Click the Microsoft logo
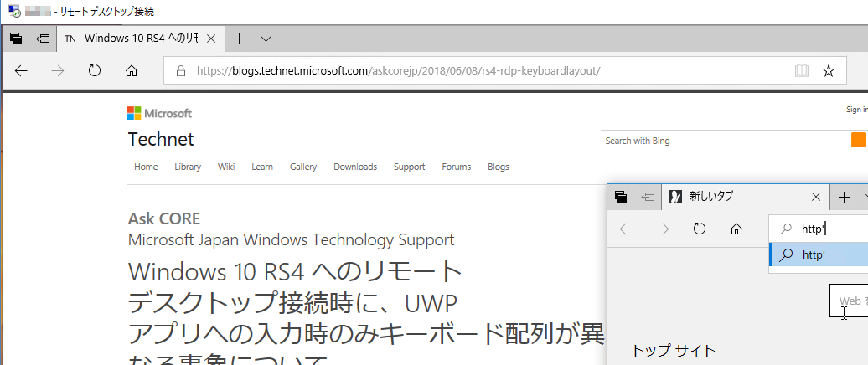The height and width of the screenshot is (365, 868). pos(159,113)
